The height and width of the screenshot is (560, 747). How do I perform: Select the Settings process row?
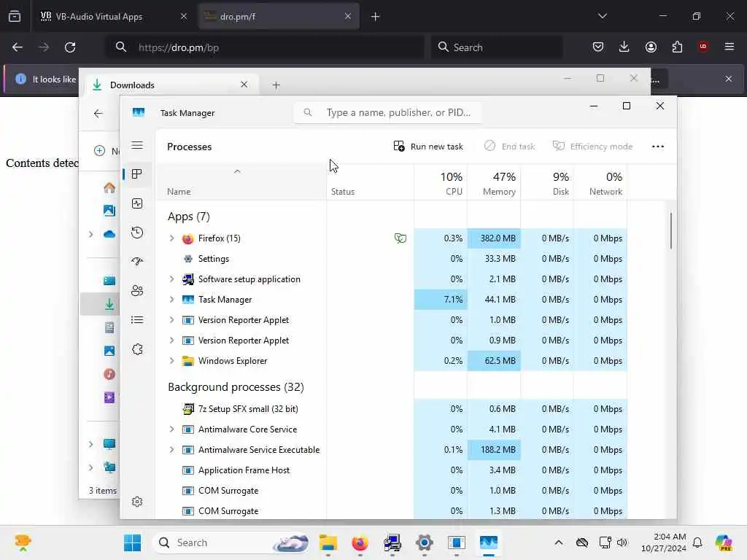pos(392,259)
